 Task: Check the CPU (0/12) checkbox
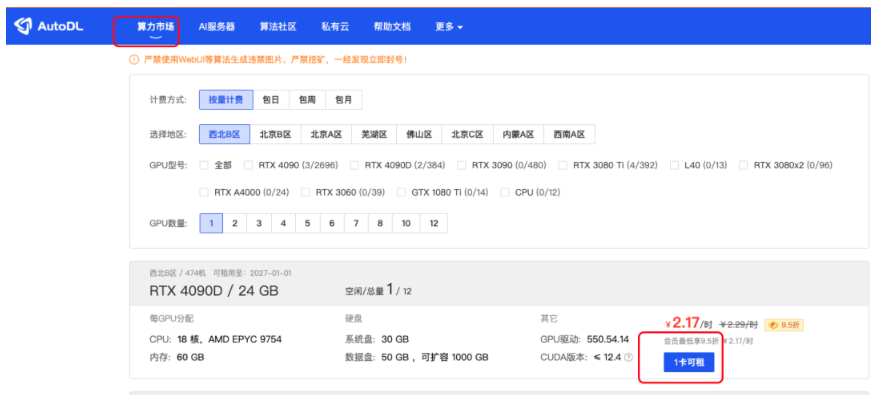pyautogui.click(x=505, y=193)
